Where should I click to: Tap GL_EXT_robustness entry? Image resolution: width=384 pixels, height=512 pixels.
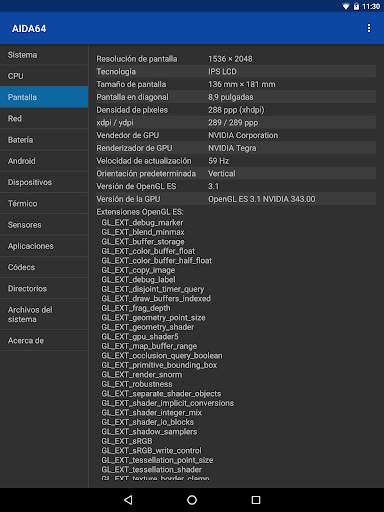pyautogui.click(x=137, y=384)
